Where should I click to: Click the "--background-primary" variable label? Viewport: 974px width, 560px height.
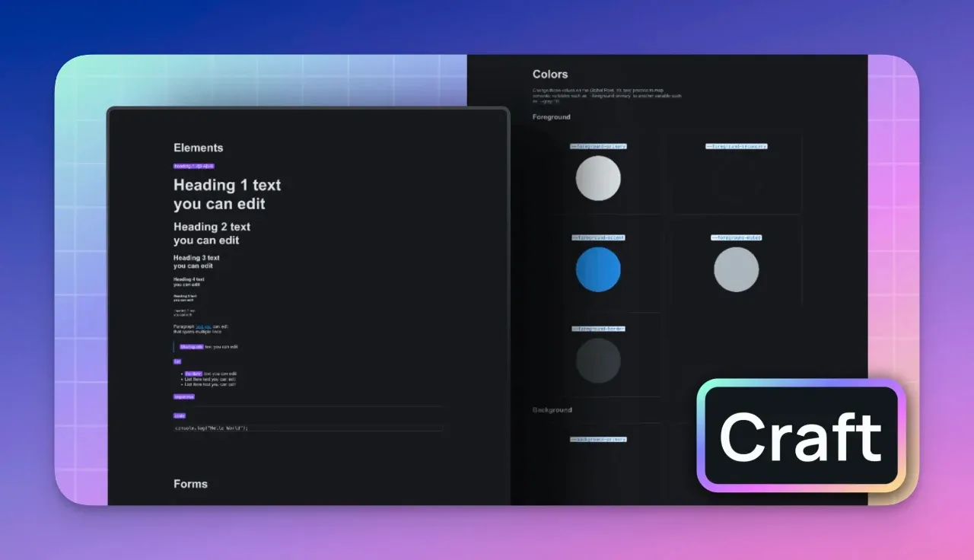[598, 439]
